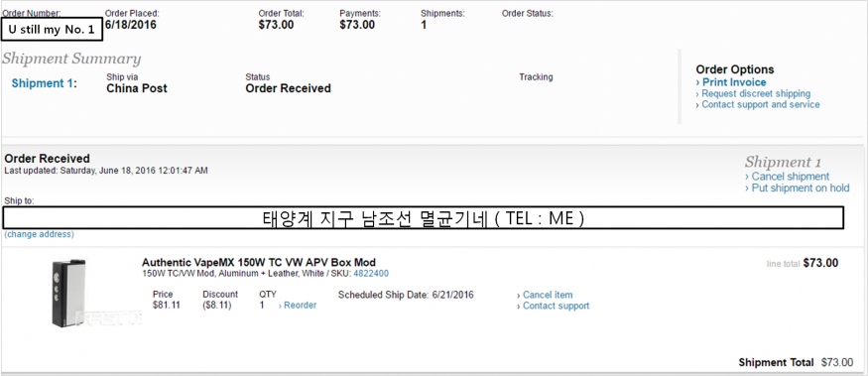Open Request discreet shipping option

753,93
